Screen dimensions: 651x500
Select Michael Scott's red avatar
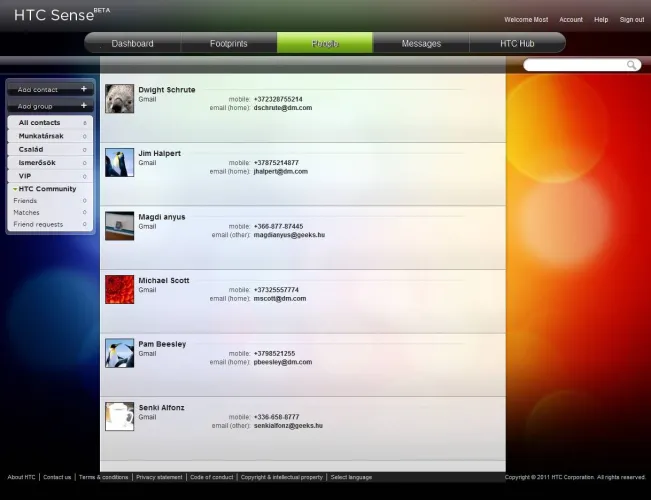click(x=119, y=290)
